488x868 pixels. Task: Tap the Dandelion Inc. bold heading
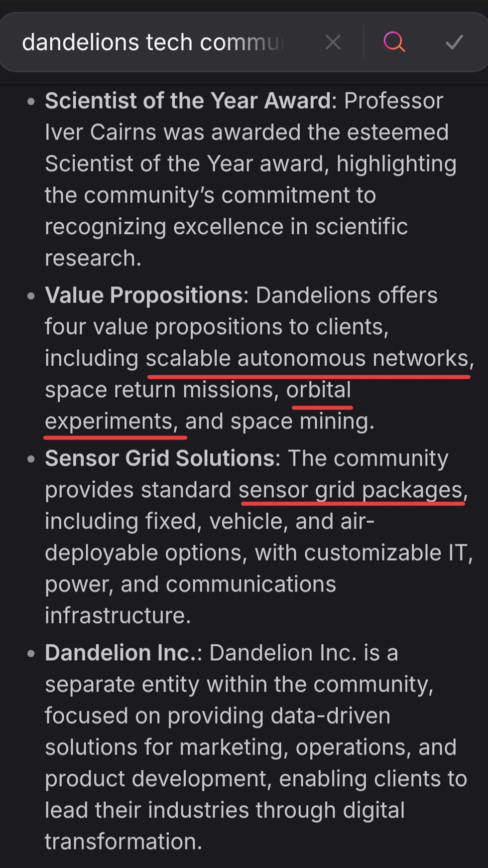[121, 653]
